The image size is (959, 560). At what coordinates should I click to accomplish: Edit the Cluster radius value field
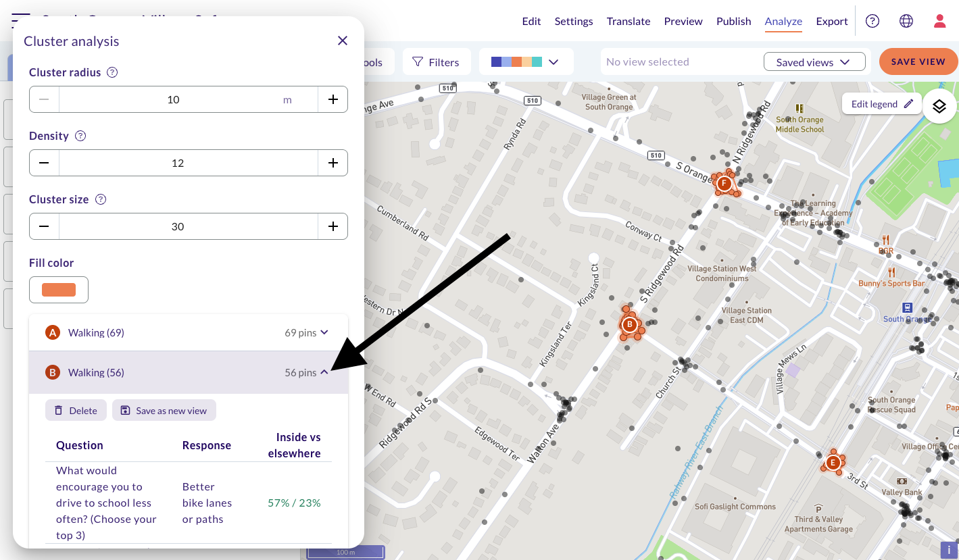pyautogui.click(x=174, y=99)
